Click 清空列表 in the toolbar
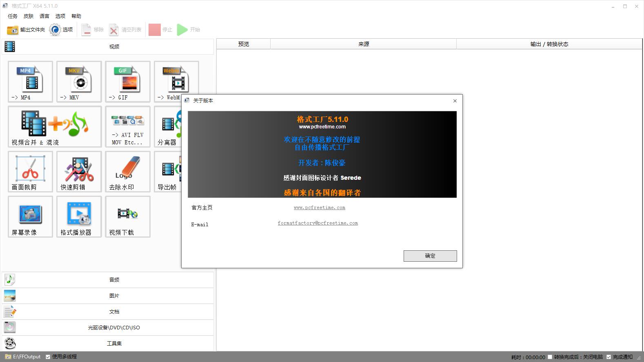 [x=125, y=30]
